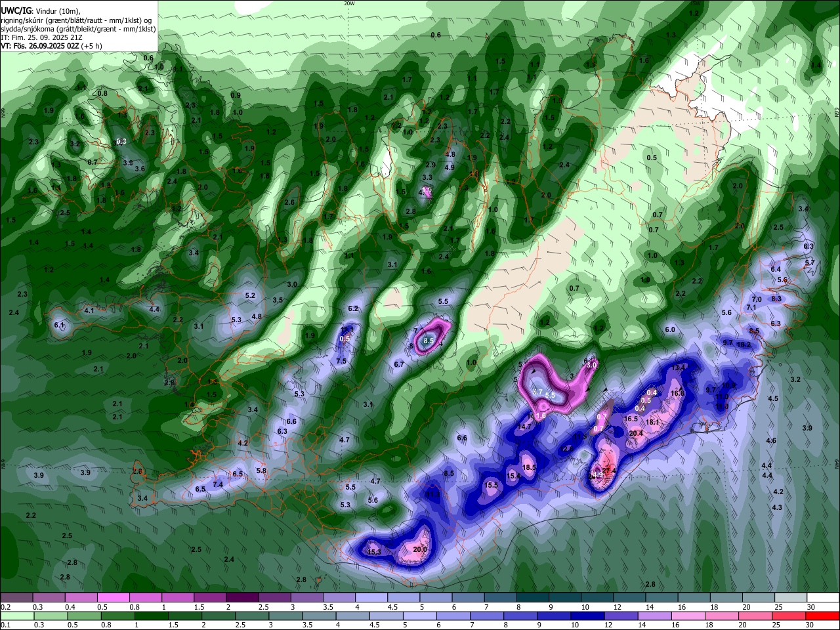Click the initial time line 'IT: Fim. 25. 09. 2025 21Z'
The image size is (840, 630).
tap(41, 37)
